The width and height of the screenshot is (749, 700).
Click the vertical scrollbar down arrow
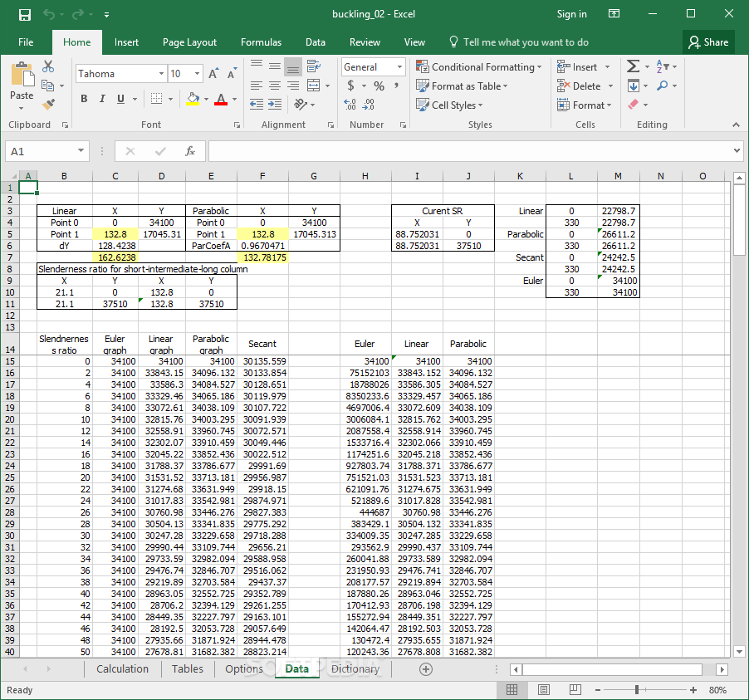[739, 651]
